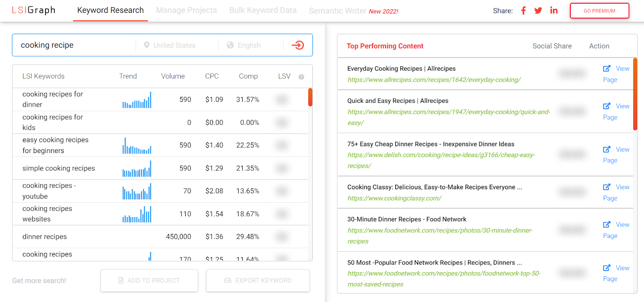The height and width of the screenshot is (302, 644).
Task: Share on LinkedIn icon
Action: (x=554, y=10)
